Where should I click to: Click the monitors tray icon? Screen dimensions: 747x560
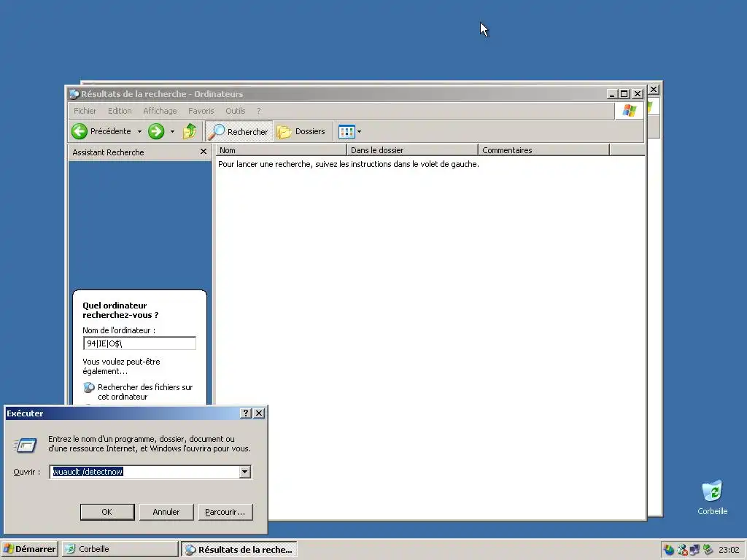[x=694, y=550]
